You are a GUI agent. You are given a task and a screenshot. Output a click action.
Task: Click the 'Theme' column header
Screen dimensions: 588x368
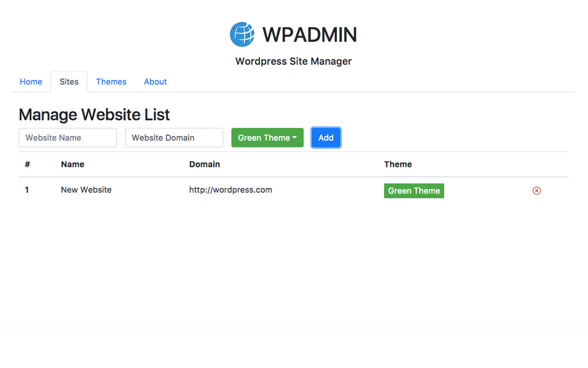click(398, 164)
